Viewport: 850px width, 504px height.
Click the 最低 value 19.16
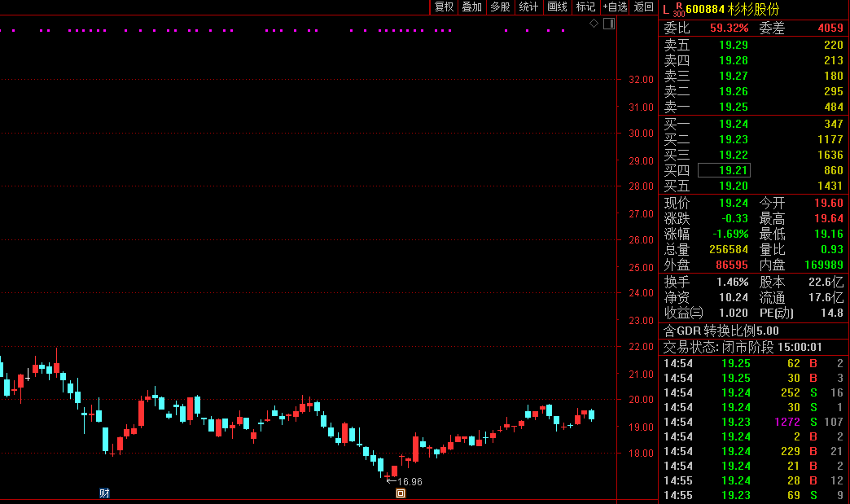point(829,234)
